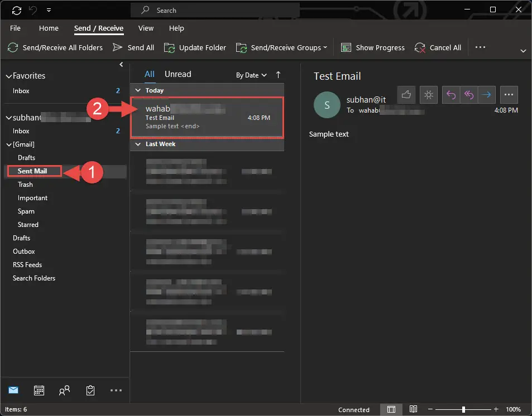The height and width of the screenshot is (416, 532).
Task: Switch to Reading view in status bar
Action: click(x=413, y=409)
